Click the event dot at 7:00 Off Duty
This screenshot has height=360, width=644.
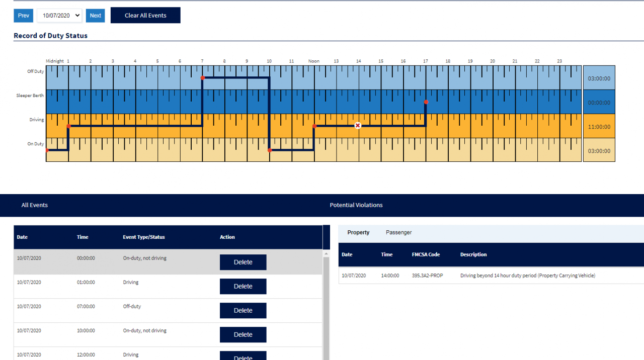[202, 78]
